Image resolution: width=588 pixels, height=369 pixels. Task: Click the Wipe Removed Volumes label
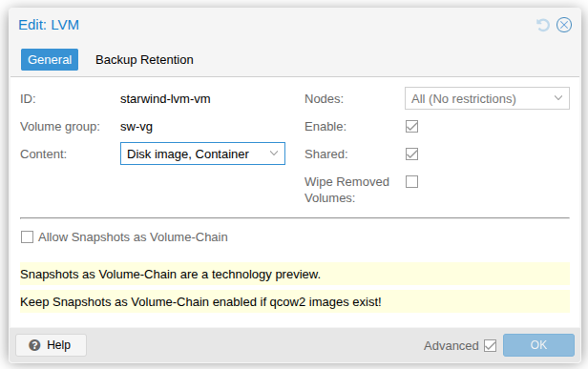click(x=346, y=190)
